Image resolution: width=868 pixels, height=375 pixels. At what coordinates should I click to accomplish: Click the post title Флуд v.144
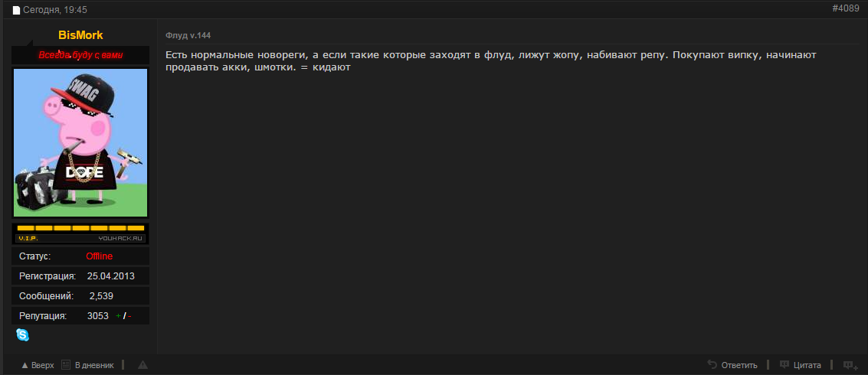click(x=188, y=36)
